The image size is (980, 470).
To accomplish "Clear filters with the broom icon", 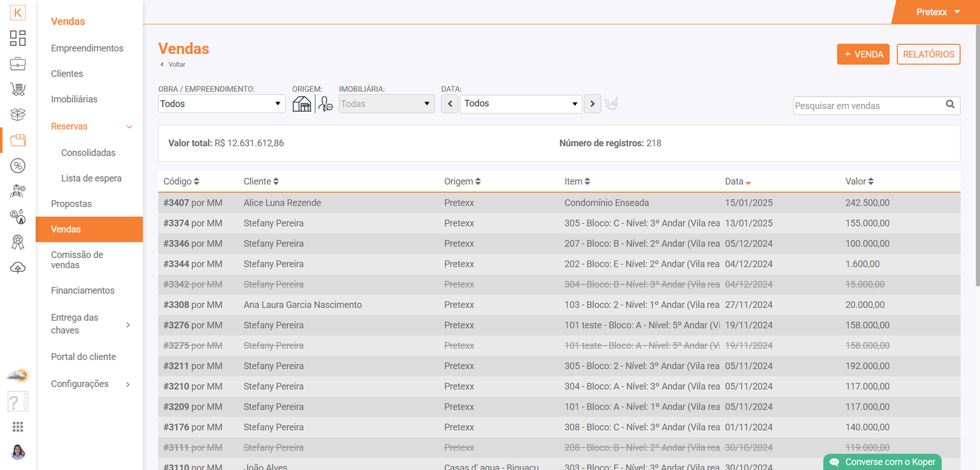I will [611, 103].
